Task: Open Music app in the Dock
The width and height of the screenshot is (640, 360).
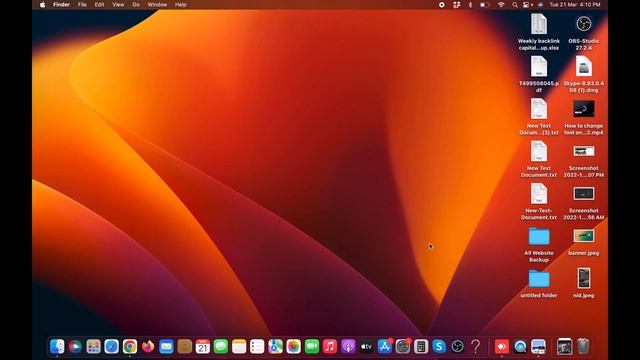Action: click(x=330, y=347)
